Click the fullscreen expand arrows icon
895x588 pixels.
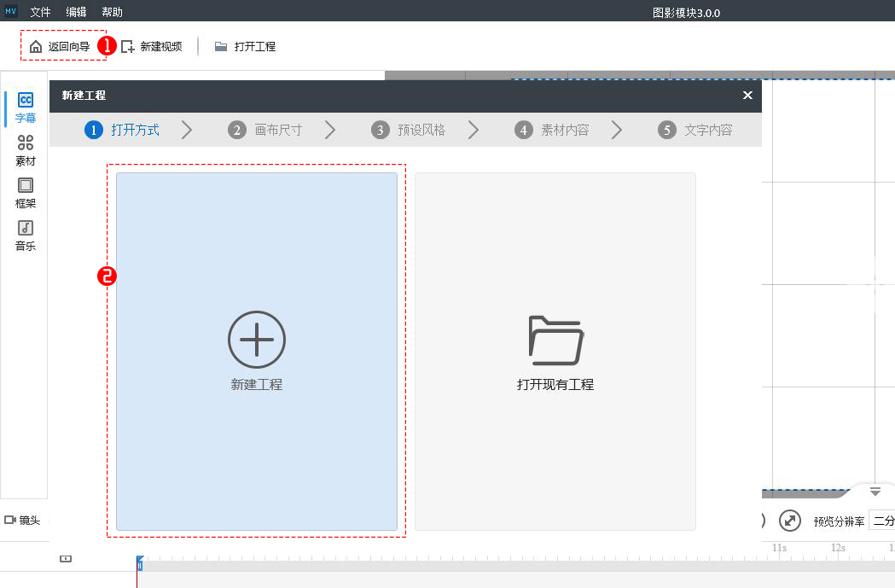point(790,521)
